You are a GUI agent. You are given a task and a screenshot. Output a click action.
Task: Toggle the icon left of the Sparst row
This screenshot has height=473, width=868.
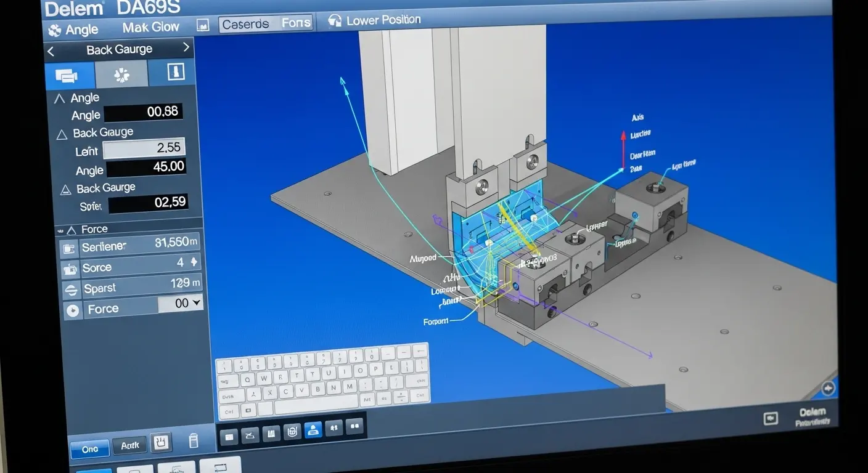[71, 289]
